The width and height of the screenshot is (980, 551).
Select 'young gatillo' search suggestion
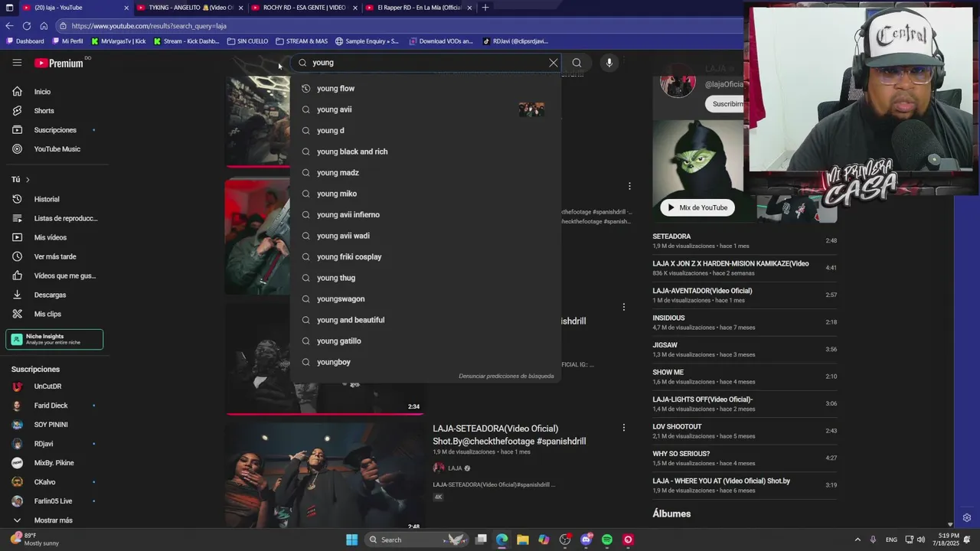point(425,341)
